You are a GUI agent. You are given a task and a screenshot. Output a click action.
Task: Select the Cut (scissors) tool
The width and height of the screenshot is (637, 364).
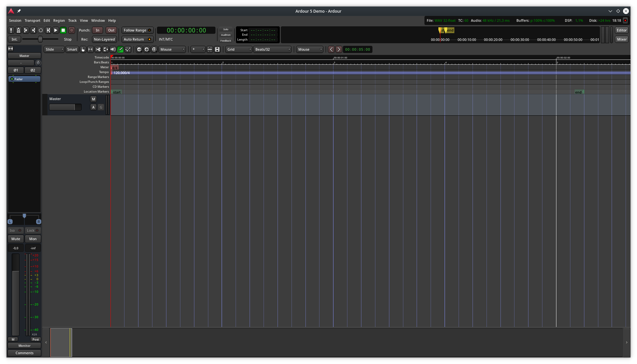[98, 49]
